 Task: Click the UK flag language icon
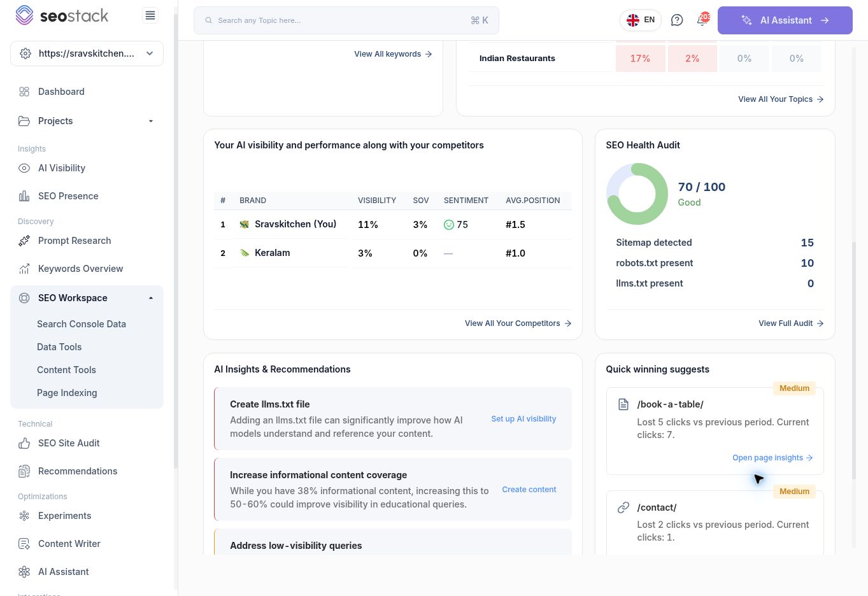pyautogui.click(x=633, y=20)
